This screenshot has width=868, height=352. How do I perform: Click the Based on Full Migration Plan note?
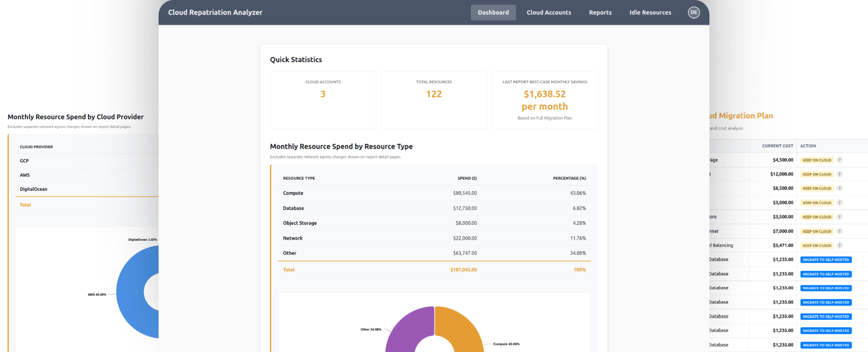pos(545,118)
